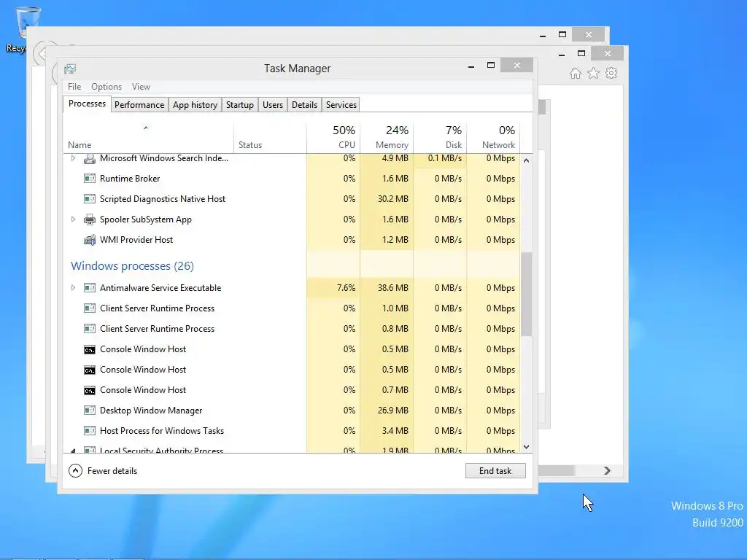The image size is (747, 560).
Task: Switch to the Users tab
Action: 273,105
